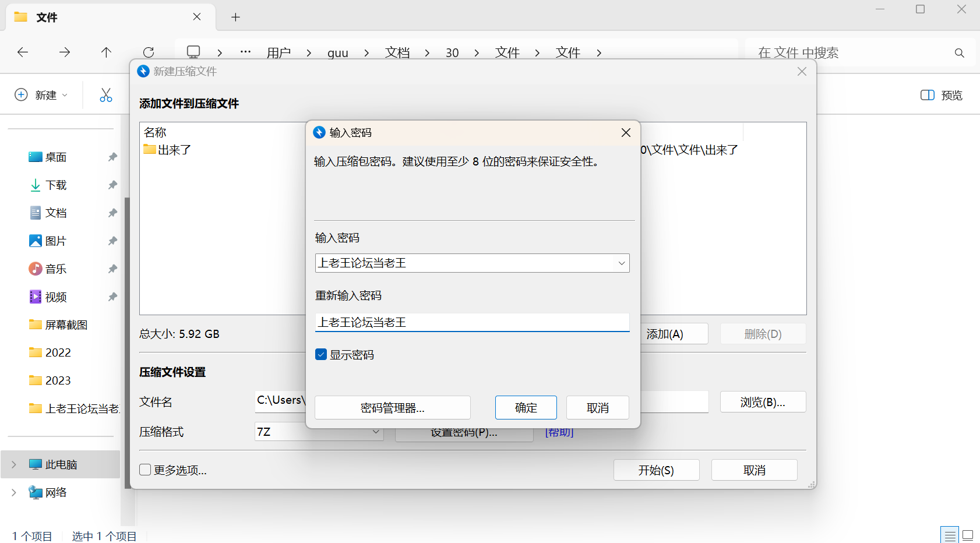Select 出来了 folder in the archive file list
The height and width of the screenshot is (543, 980).
point(168,150)
